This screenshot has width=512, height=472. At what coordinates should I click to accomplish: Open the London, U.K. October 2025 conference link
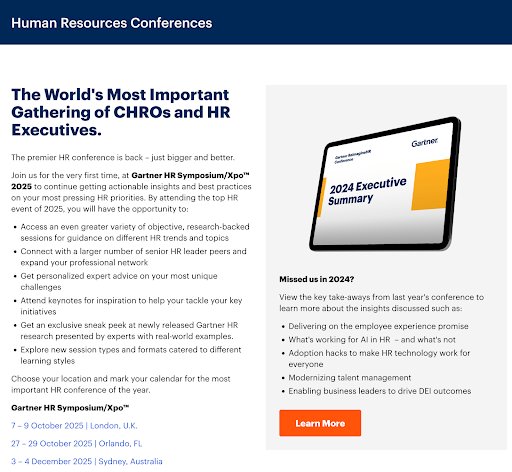coord(74,426)
